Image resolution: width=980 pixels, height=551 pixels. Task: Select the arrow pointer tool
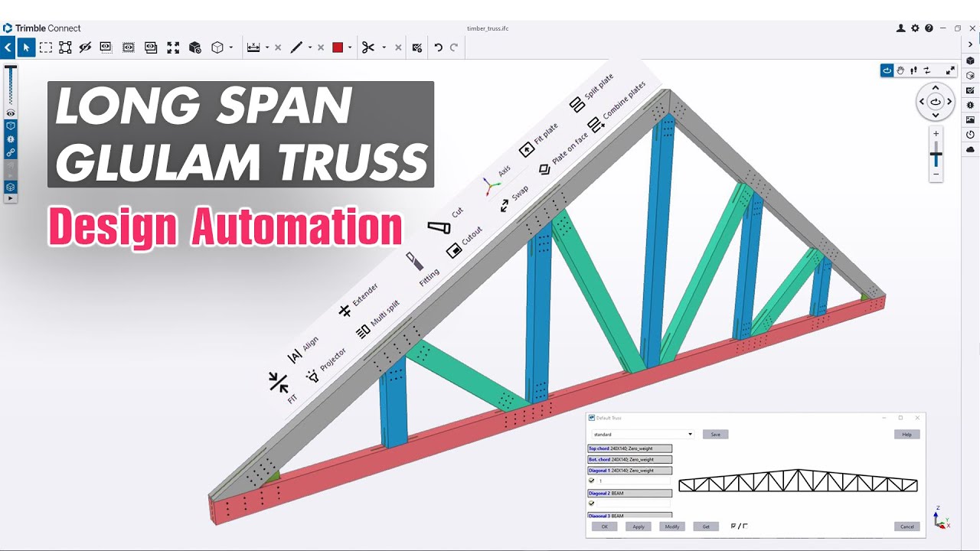pyautogui.click(x=26, y=47)
